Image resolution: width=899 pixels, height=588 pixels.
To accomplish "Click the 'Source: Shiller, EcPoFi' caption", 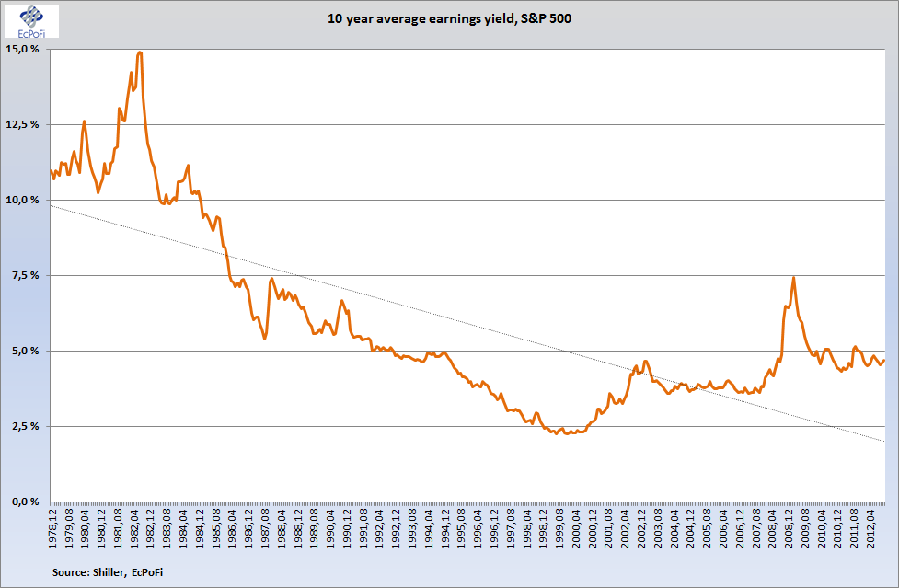I will coord(108,572).
